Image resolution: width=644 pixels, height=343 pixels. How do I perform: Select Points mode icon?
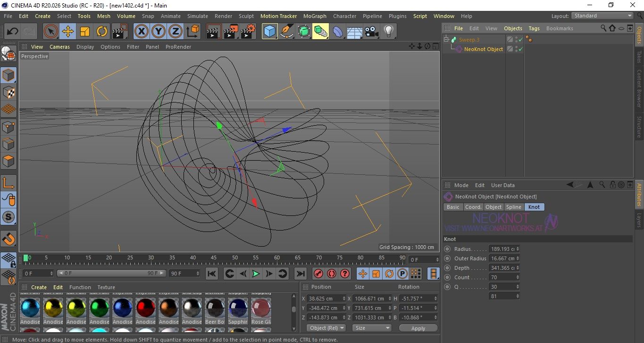(8, 127)
